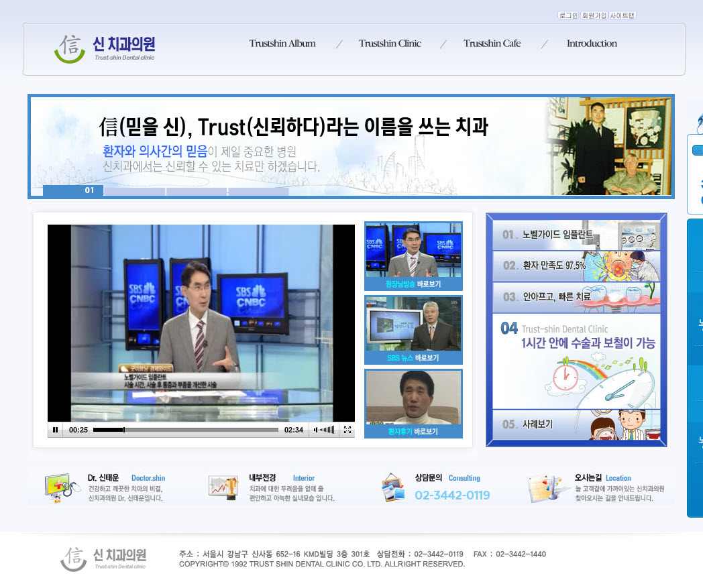The height and width of the screenshot is (588, 703).
Task: Open the Consulting documents icon
Action: (394, 487)
